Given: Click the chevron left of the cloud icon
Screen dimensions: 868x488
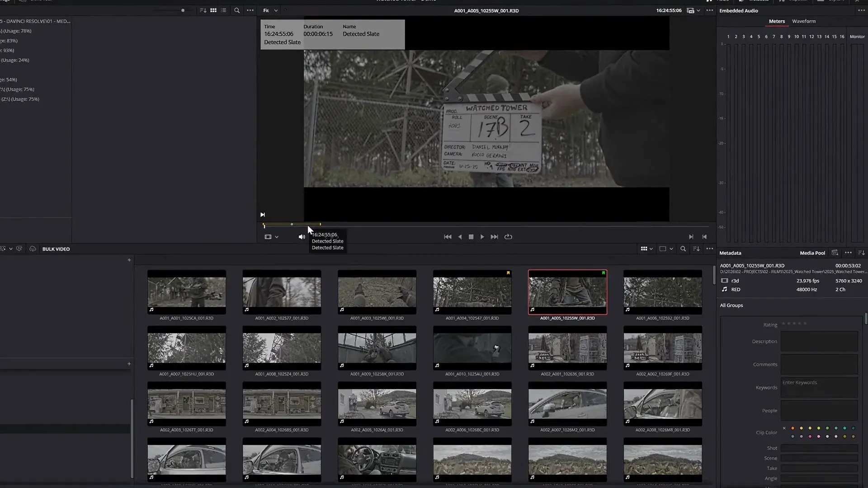Looking at the screenshot, I should 11,249.
